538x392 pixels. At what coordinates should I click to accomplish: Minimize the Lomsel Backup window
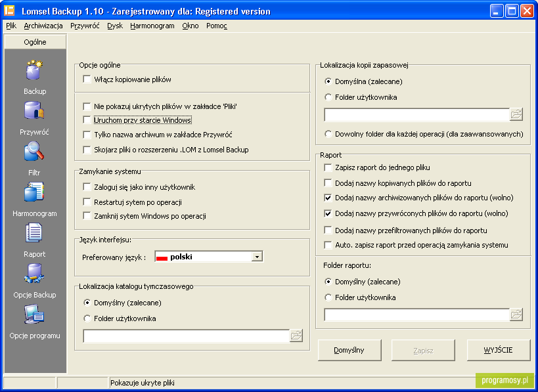click(x=496, y=11)
